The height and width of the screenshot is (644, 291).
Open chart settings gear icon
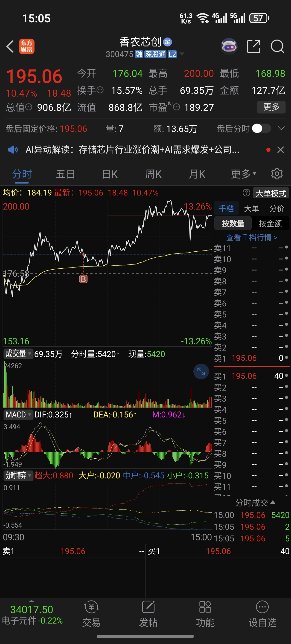point(277,174)
